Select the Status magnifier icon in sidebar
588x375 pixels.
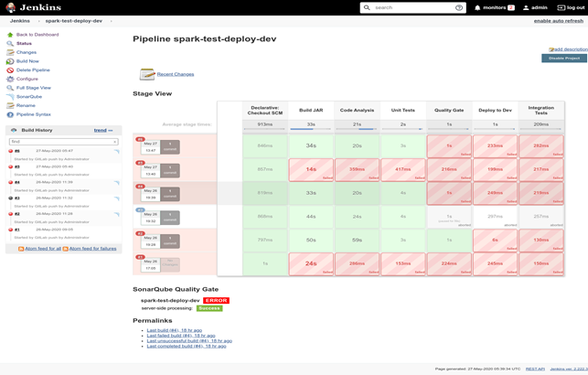coord(10,44)
